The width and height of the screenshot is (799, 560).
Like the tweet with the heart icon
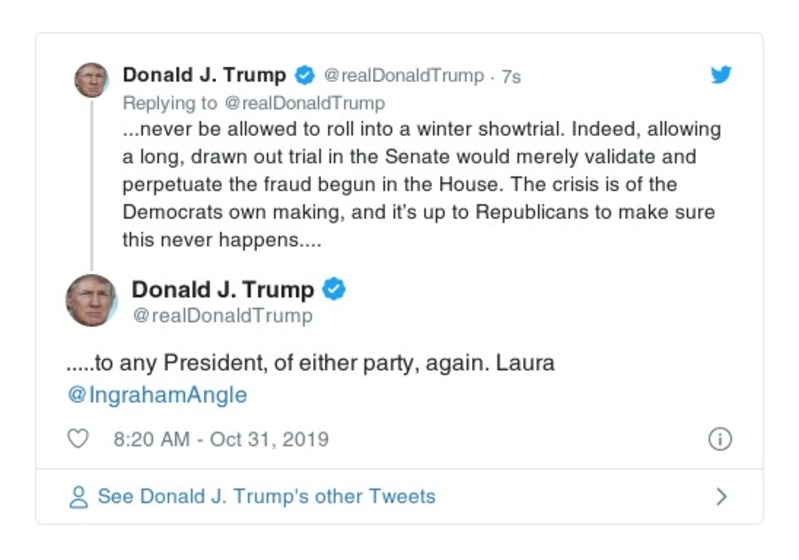click(77, 439)
